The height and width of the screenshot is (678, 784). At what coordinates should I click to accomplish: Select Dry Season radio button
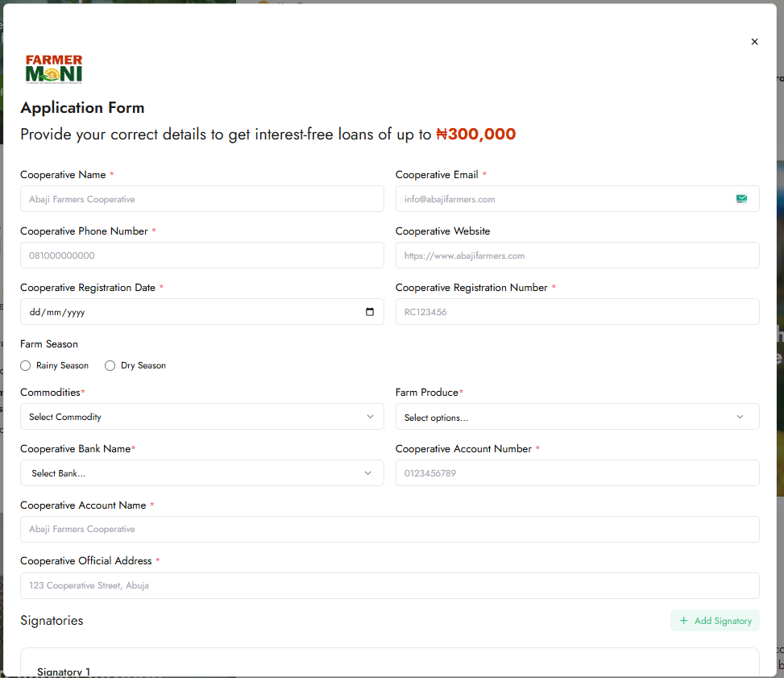[110, 366]
